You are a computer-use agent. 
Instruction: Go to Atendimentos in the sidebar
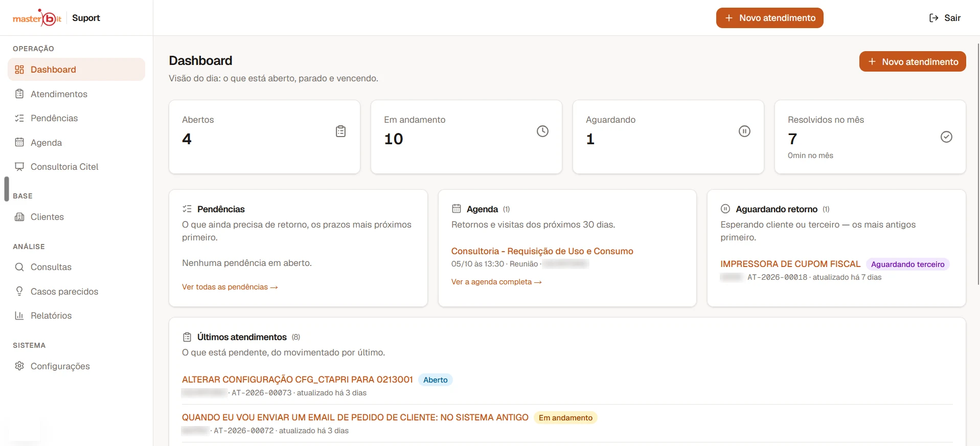click(x=76, y=94)
